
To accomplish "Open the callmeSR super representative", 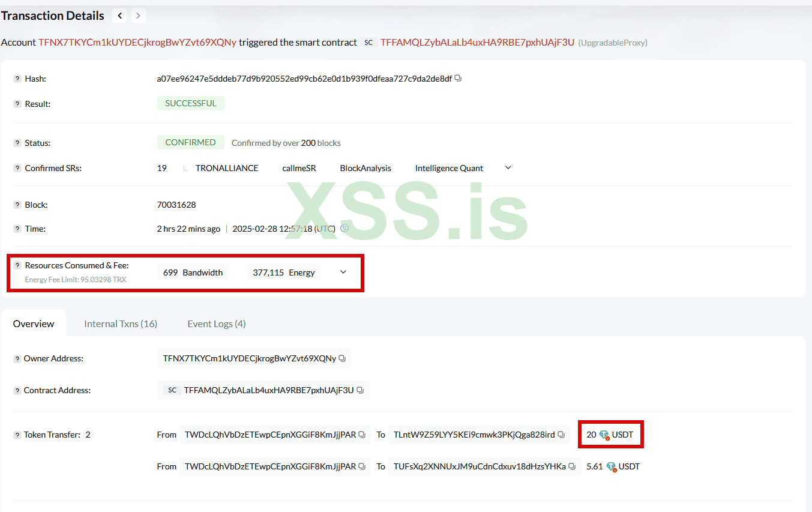I will [x=299, y=168].
